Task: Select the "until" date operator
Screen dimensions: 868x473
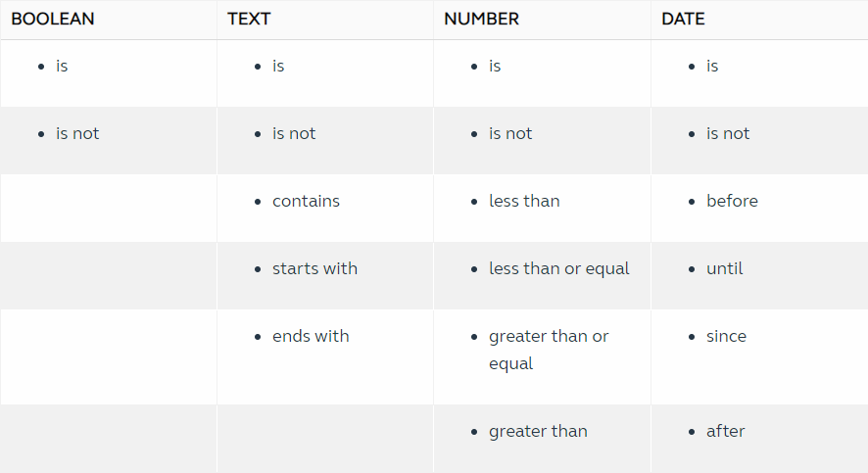Action: 724,269
